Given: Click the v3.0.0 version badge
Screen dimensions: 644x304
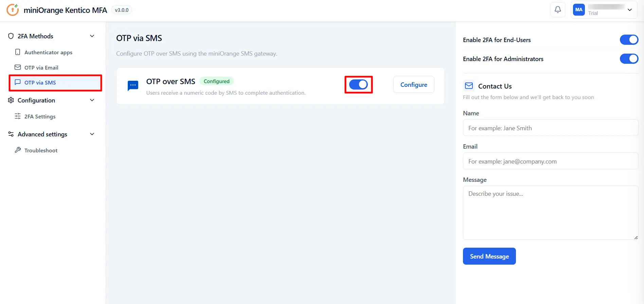Looking at the screenshot, I should point(122,10).
